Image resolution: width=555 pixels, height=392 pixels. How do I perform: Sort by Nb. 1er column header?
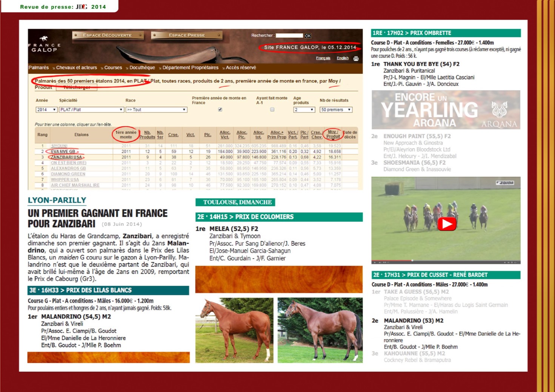160,135
